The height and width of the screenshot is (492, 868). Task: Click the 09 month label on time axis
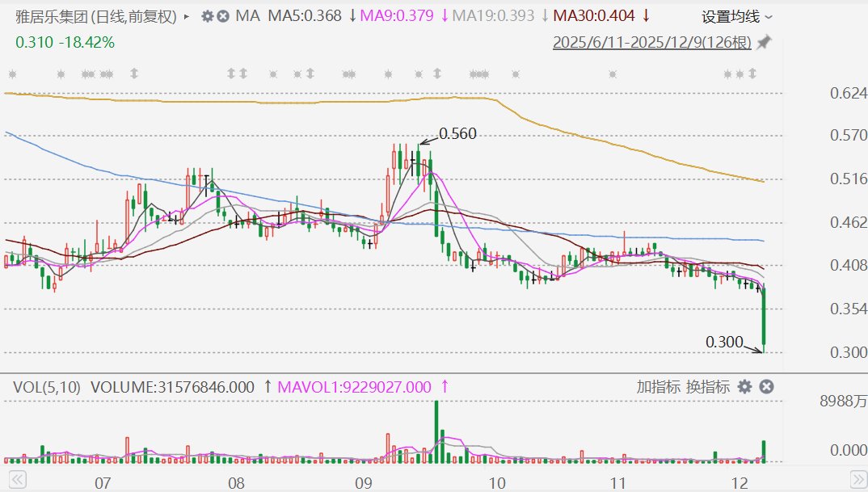pyautogui.click(x=364, y=483)
